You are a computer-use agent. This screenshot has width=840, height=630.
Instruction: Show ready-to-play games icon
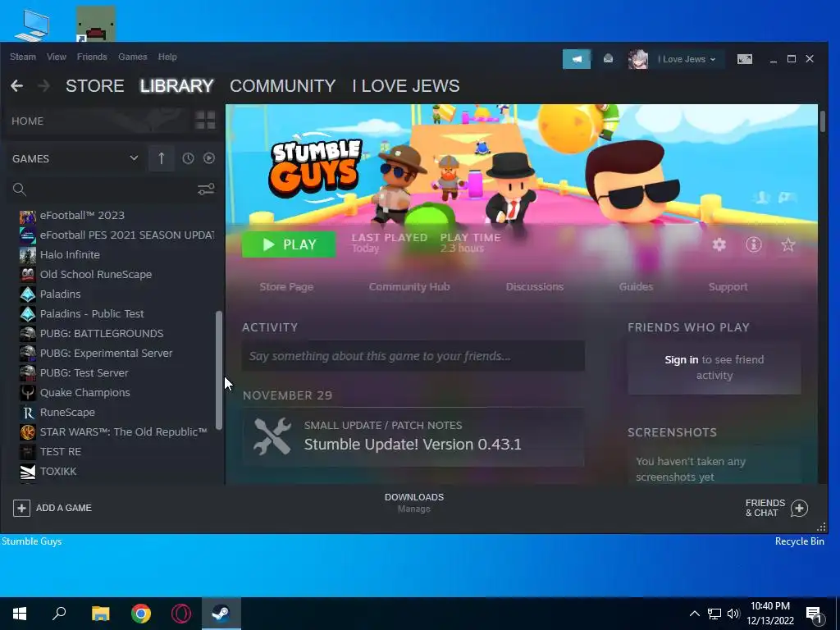tap(209, 158)
